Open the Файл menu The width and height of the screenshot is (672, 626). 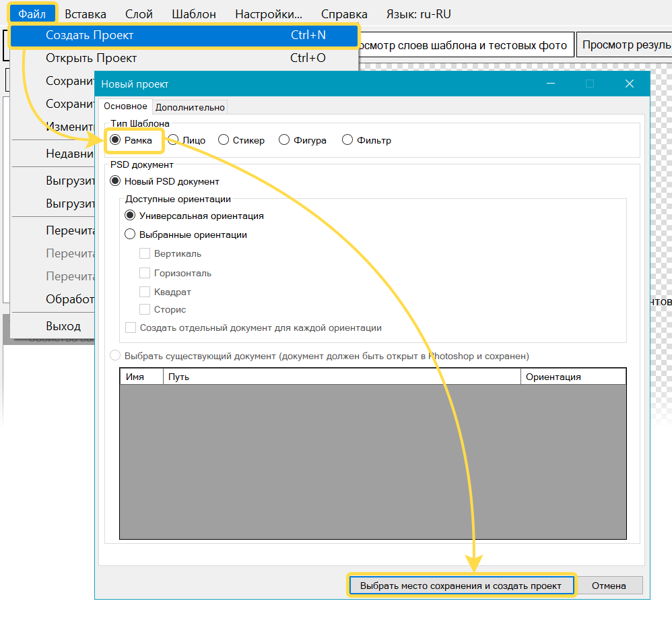click(x=32, y=13)
